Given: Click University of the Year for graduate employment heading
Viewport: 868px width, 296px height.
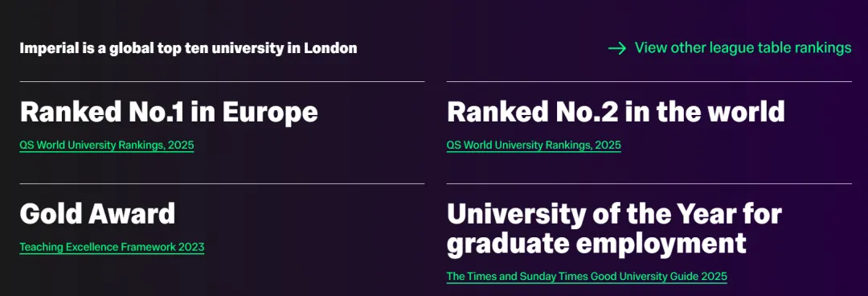Looking at the screenshot, I should (x=615, y=229).
